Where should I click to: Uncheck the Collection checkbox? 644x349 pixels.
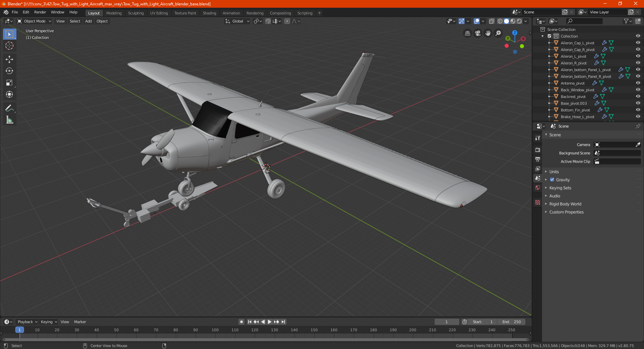[549, 36]
